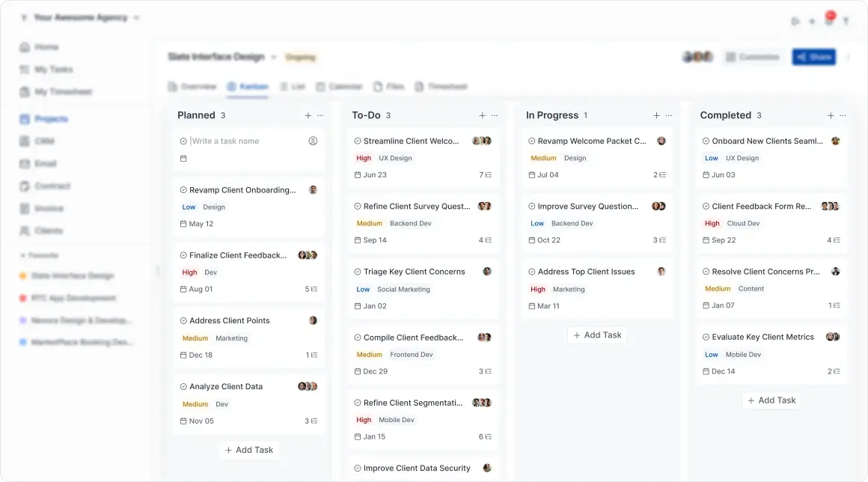The image size is (868, 482).
Task: Select the Kanban tab
Action: (248, 87)
